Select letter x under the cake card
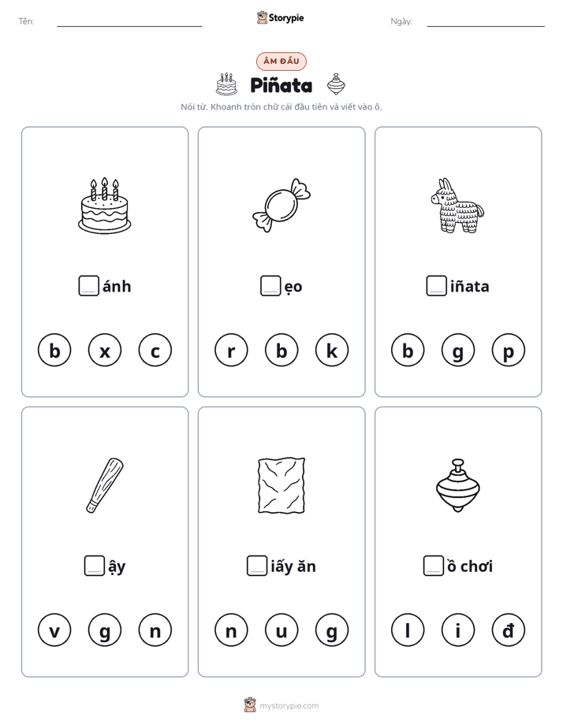The height and width of the screenshot is (728, 563). (105, 350)
